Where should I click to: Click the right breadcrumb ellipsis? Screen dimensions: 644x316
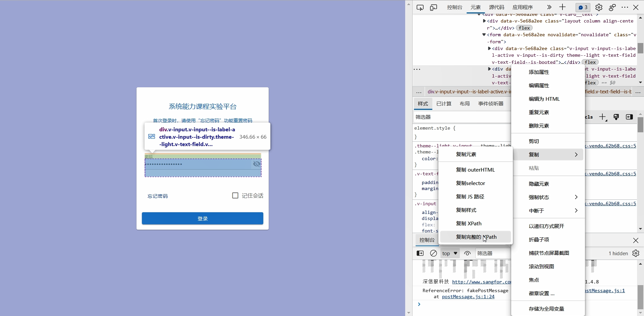[638, 92]
